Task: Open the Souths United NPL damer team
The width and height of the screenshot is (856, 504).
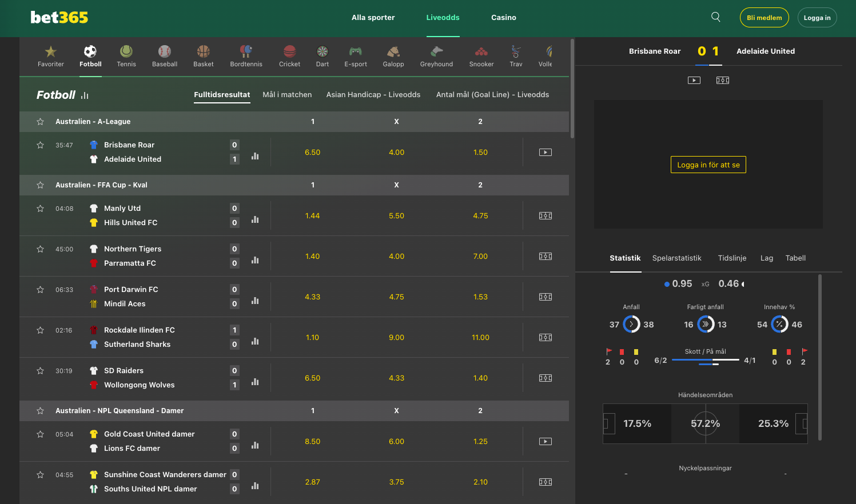Action: tap(150, 489)
